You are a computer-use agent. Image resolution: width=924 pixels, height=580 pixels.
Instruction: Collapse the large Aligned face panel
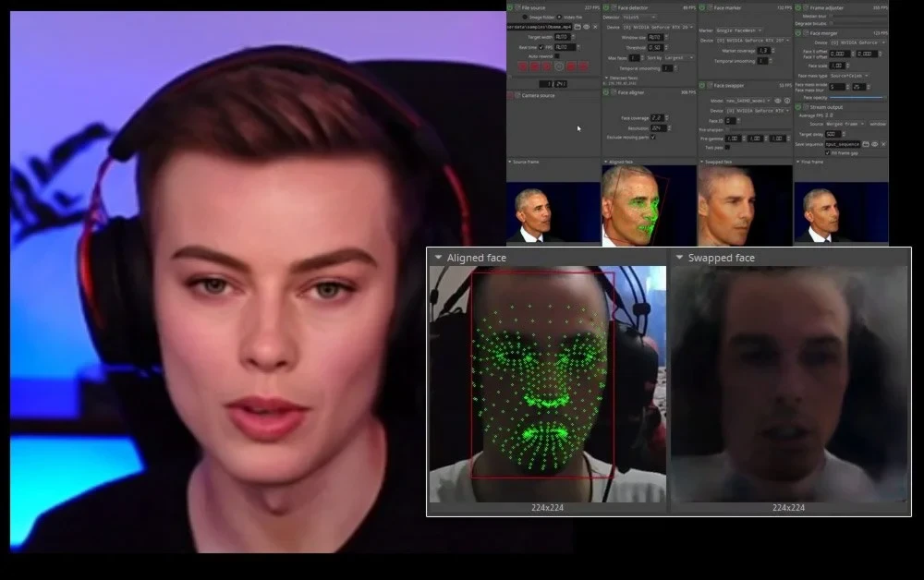(x=438, y=258)
